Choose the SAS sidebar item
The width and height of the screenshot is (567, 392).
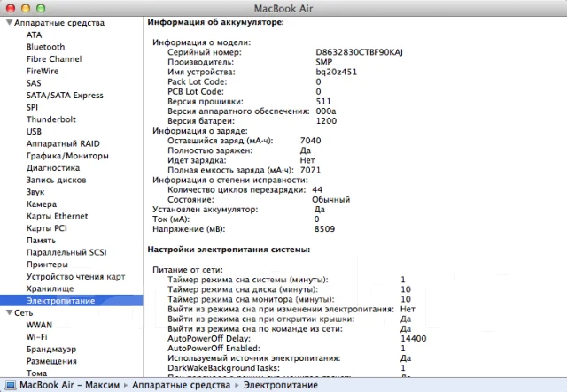(34, 83)
